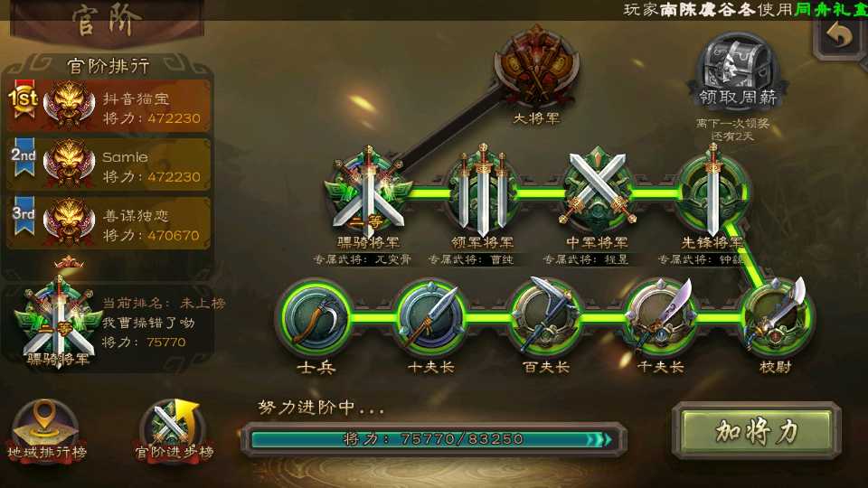The height and width of the screenshot is (488, 868).
Task: View first-place player 抖音猫宝 entry
Action: 109,107
